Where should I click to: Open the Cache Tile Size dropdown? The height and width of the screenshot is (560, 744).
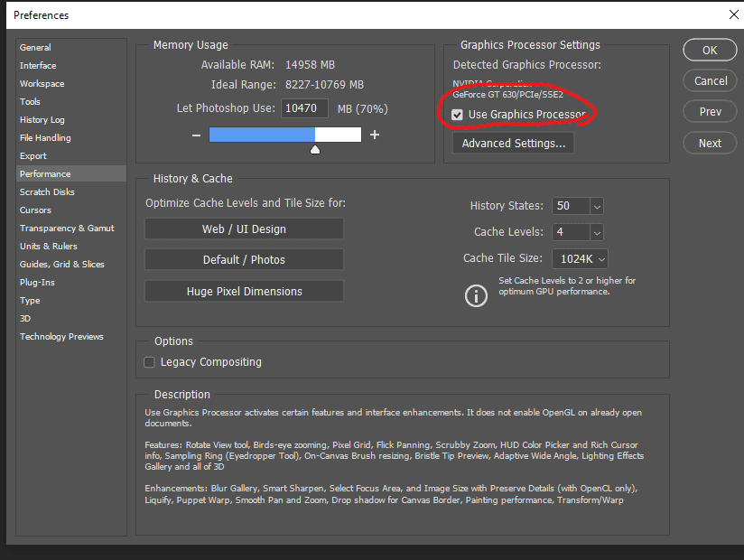pyautogui.click(x=601, y=258)
